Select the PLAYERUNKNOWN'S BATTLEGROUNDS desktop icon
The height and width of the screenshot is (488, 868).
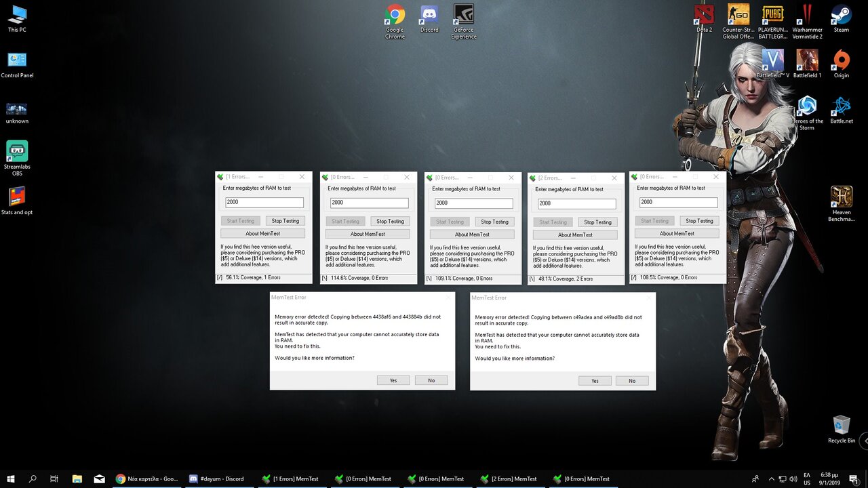coord(773,21)
